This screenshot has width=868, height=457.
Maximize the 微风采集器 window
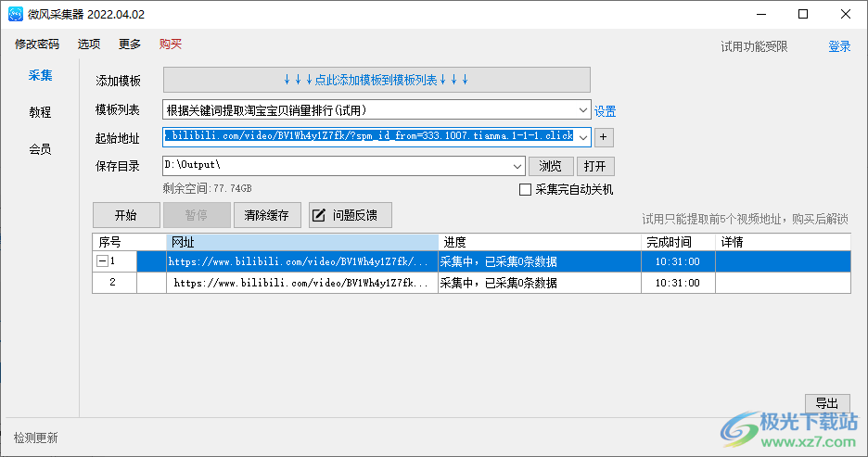tap(803, 15)
